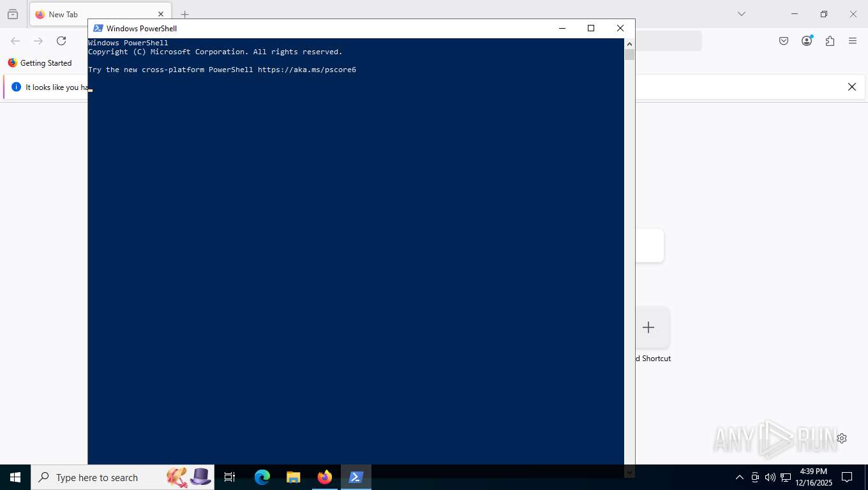Open the volume control in system tray
Screen dimensions: 868x490
click(770, 477)
